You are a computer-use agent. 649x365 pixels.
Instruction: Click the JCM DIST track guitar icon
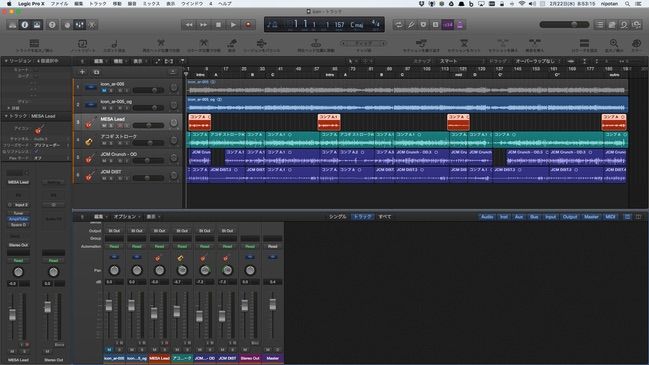click(x=89, y=176)
